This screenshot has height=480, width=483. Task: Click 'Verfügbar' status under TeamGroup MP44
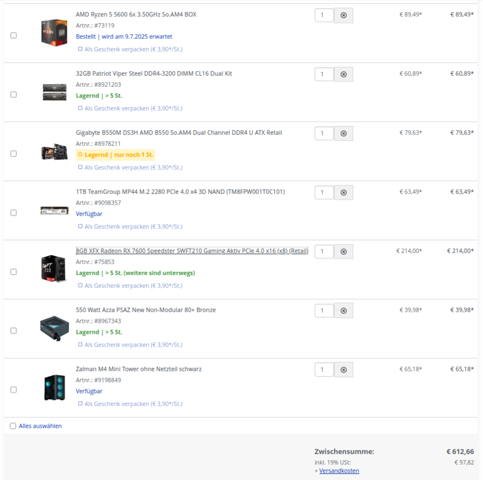coord(89,214)
